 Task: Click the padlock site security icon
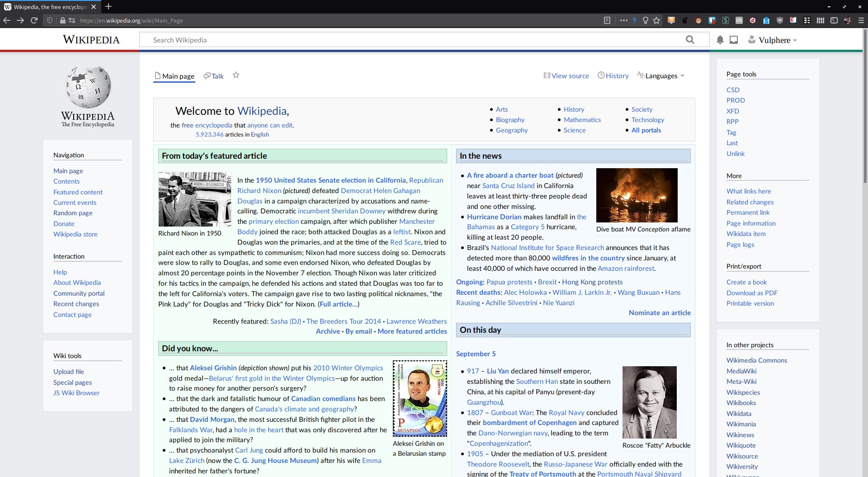point(63,20)
